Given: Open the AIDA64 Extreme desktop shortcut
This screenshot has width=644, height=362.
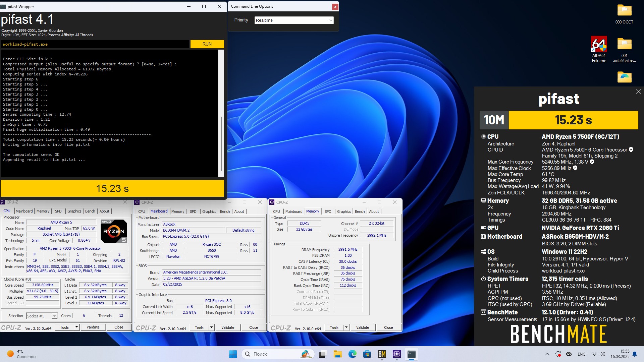Looking at the screenshot, I should [599, 49].
